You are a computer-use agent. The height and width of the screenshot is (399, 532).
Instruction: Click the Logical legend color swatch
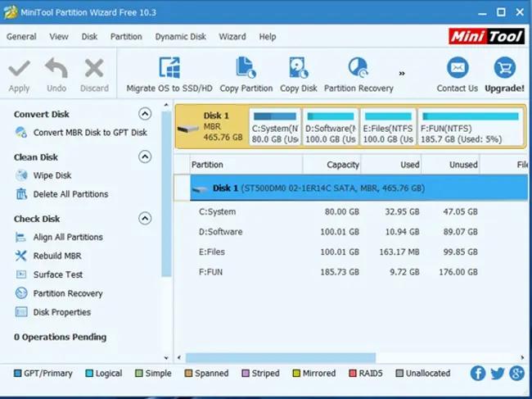[x=89, y=374]
